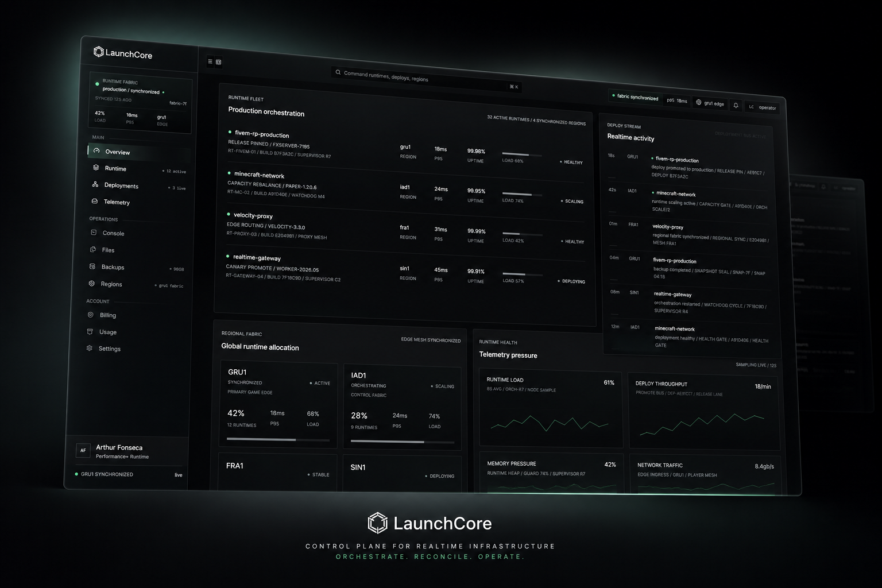Image resolution: width=882 pixels, height=588 pixels.
Task: Toggle the sidebar collapse hamburger icon
Action: pyautogui.click(x=210, y=61)
